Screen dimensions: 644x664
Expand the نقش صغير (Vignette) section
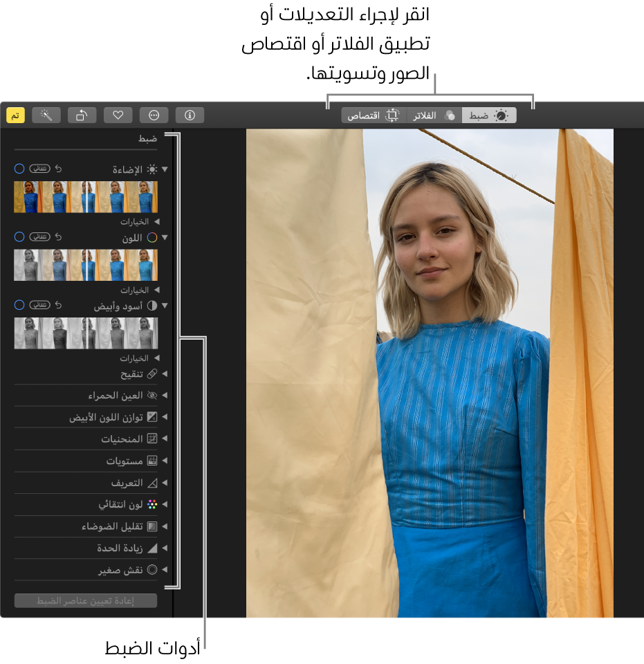(165, 569)
